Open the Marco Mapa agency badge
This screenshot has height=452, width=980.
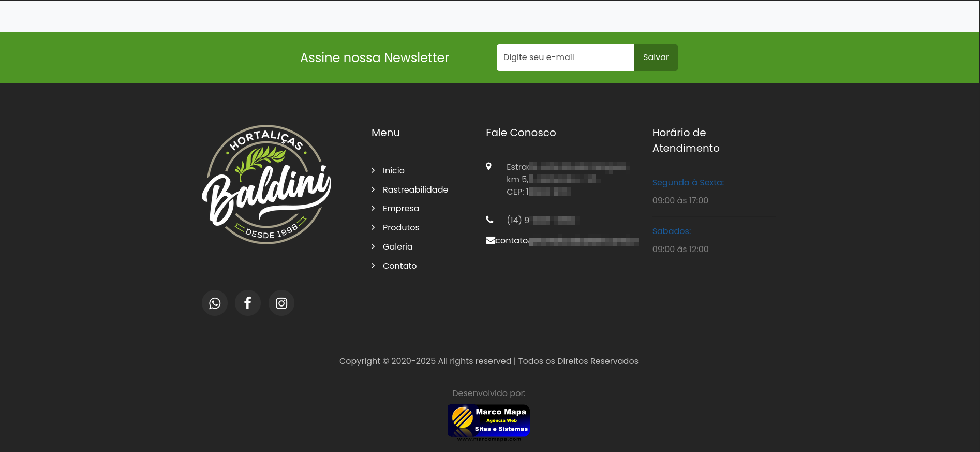coord(488,422)
